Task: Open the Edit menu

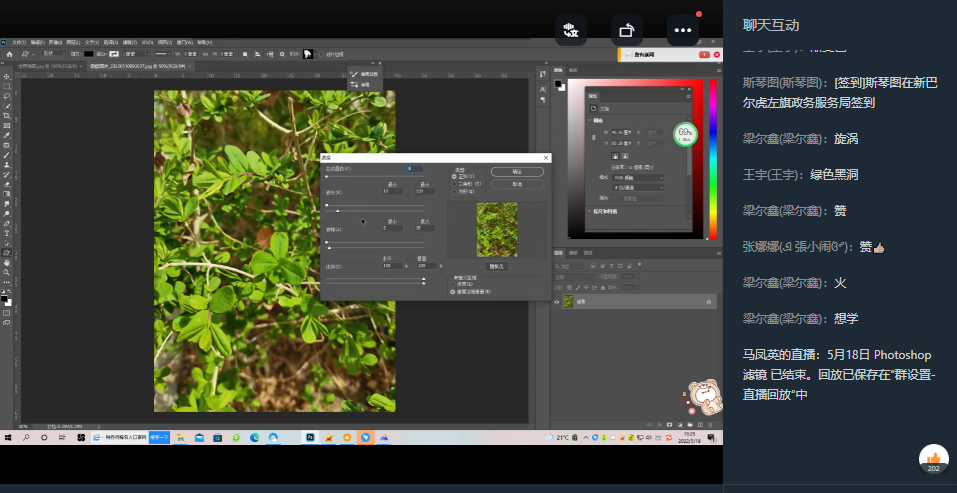Action: [37, 43]
